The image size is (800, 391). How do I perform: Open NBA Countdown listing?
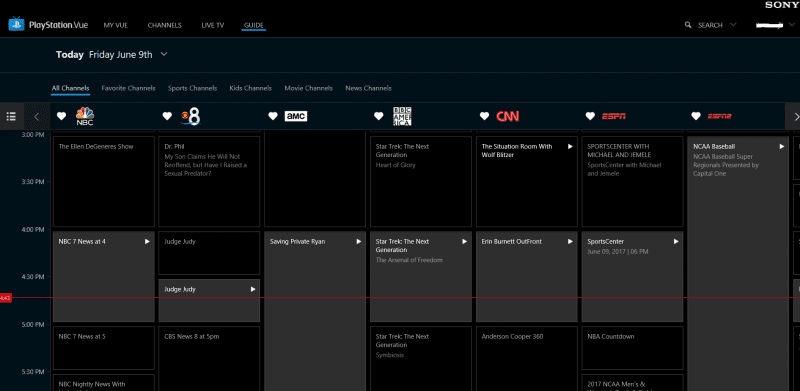tap(633, 348)
